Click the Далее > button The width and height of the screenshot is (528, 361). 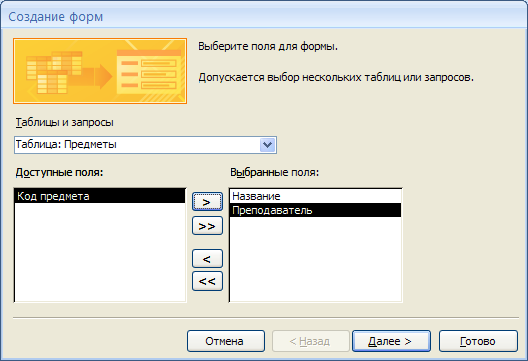pos(391,341)
